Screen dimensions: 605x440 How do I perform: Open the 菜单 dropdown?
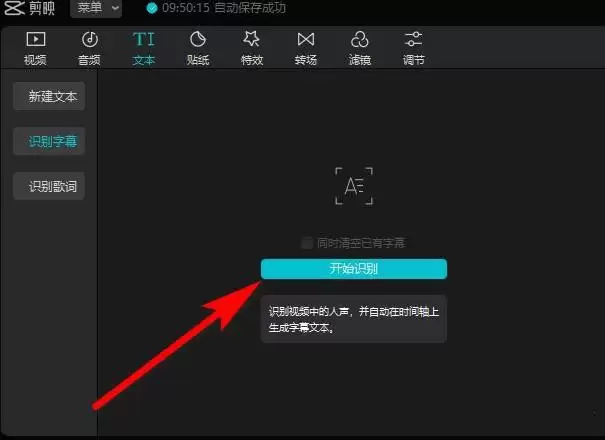point(96,9)
